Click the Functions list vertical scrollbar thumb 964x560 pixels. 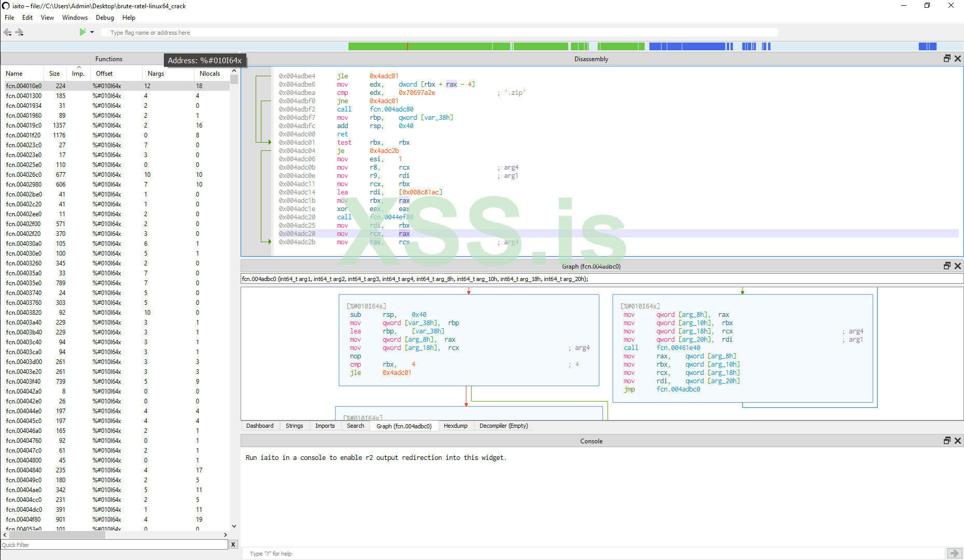pos(234,79)
